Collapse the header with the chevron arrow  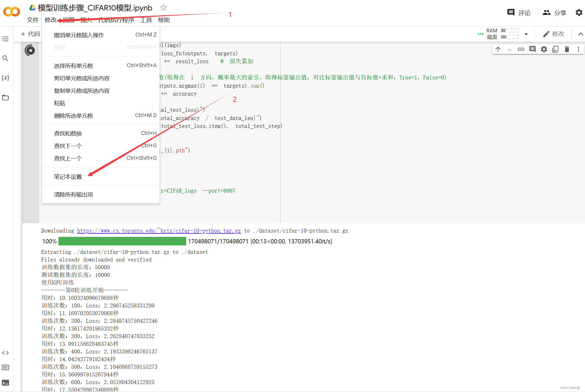[580, 34]
